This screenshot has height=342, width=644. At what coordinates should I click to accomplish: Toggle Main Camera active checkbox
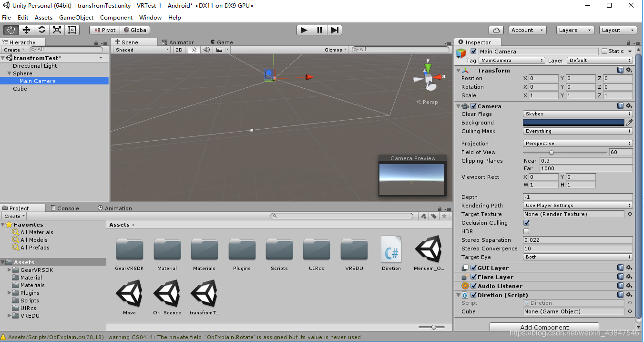(x=473, y=51)
